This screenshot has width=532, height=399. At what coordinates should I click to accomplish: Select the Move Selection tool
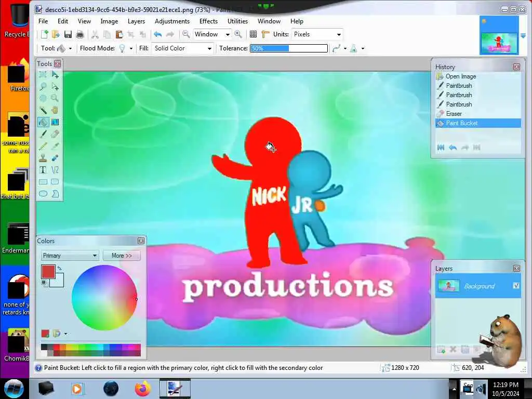55,87
